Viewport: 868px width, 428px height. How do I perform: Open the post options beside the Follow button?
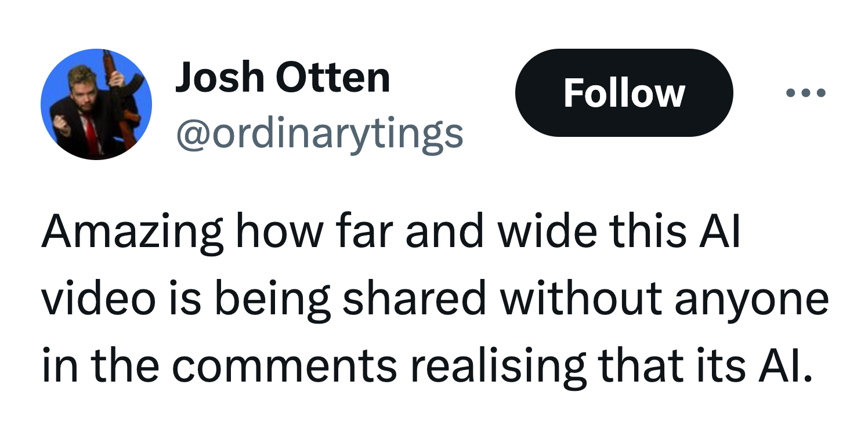pyautogui.click(x=805, y=93)
